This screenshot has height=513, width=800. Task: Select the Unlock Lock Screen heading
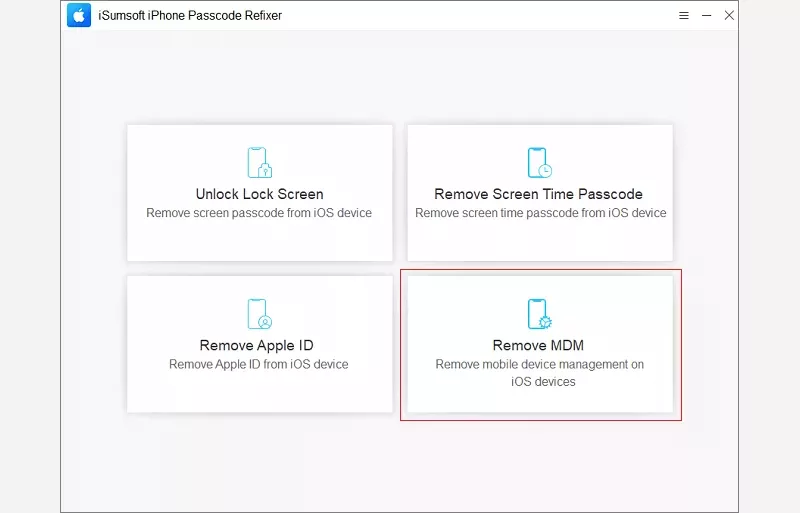pos(259,194)
